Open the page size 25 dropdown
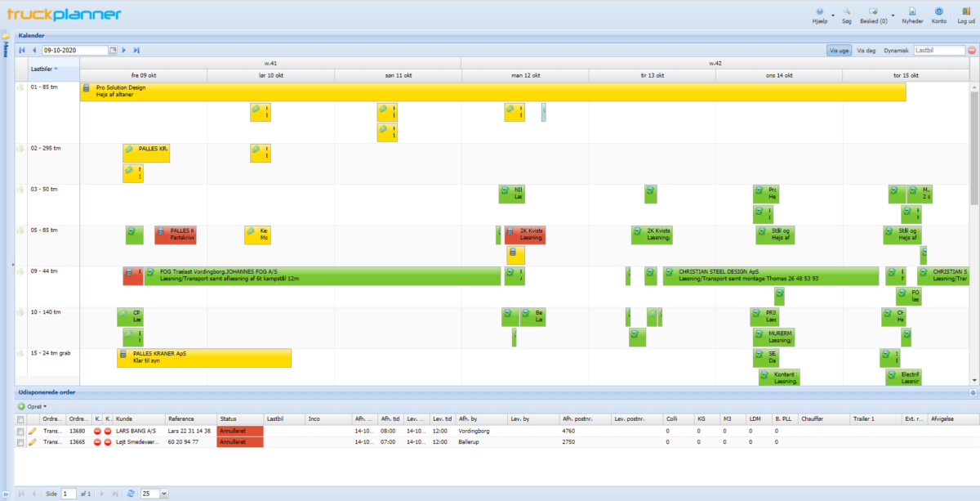Screen dimensions: 980x501 point(164,494)
